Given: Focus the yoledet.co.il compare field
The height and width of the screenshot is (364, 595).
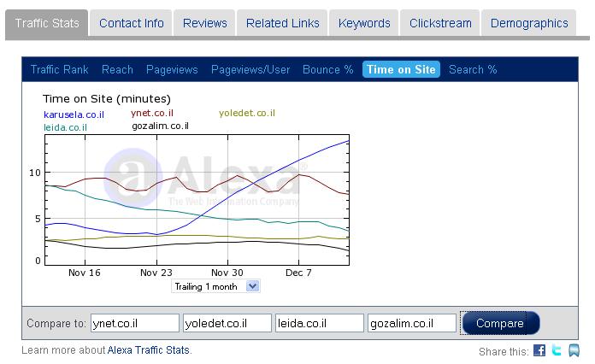Looking at the screenshot, I should pyautogui.click(x=227, y=323).
